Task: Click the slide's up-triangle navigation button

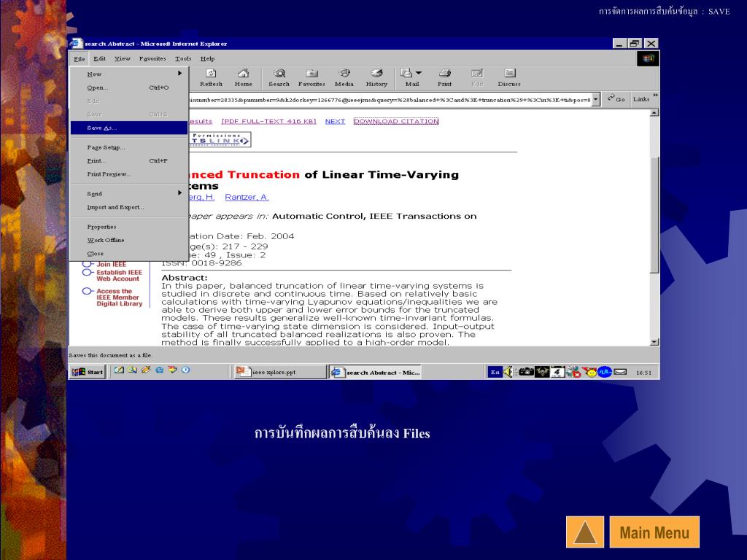Action: (x=585, y=532)
